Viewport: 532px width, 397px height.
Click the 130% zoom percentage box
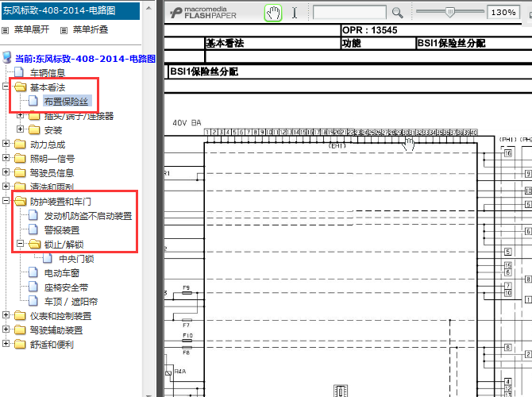click(x=503, y=12)
